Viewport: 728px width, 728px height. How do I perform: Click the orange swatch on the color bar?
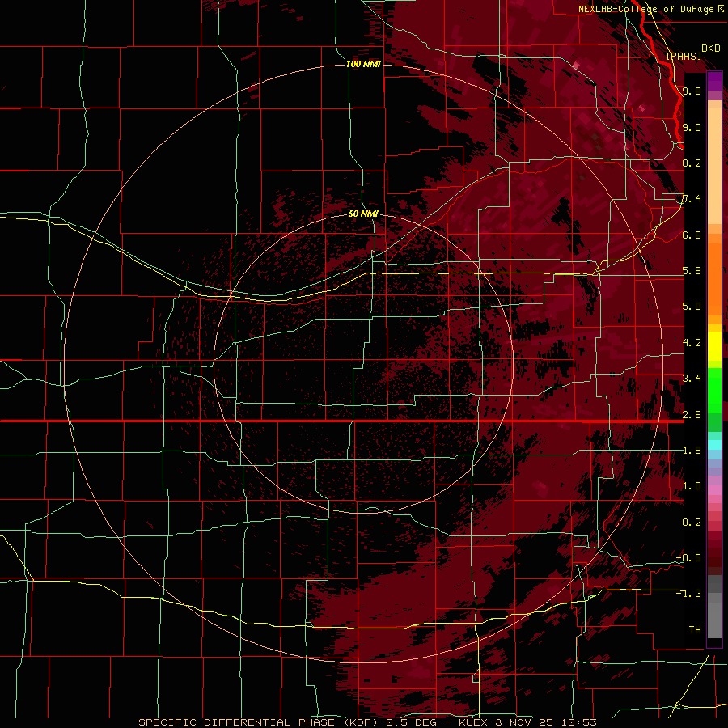point(714,274)
